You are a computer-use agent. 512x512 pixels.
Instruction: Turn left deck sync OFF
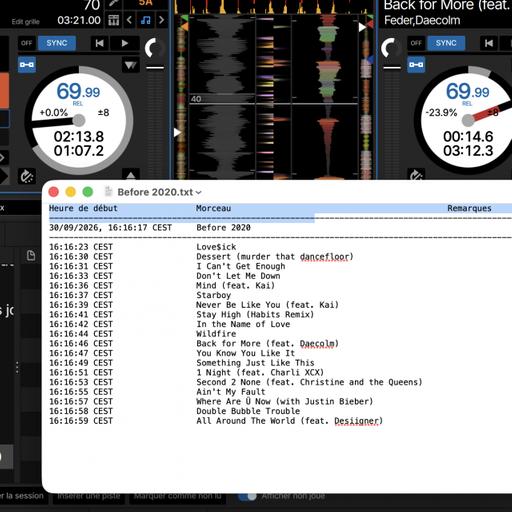(27, 43)
